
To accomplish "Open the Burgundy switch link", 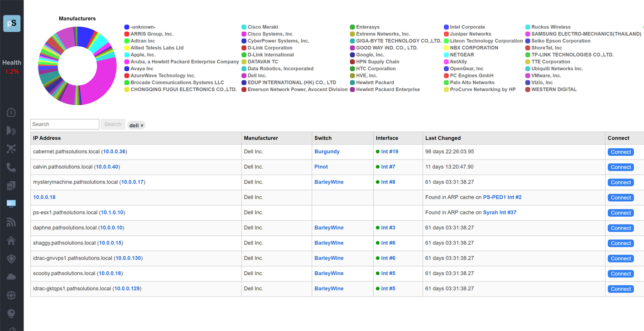I will pyautogui.click(x=327, y=151).
